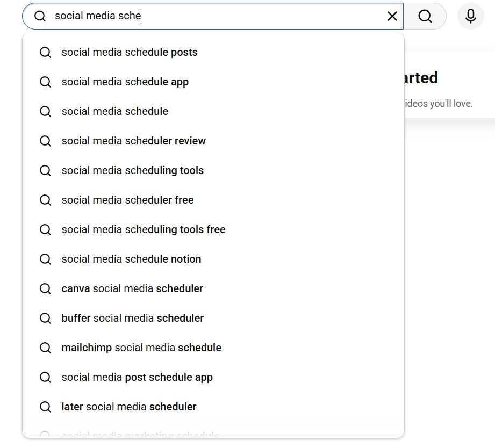Click the magnifier icon next to 'social media schedule posts'
The height and width of the screenshot is (448, 495).
[45, 52]
